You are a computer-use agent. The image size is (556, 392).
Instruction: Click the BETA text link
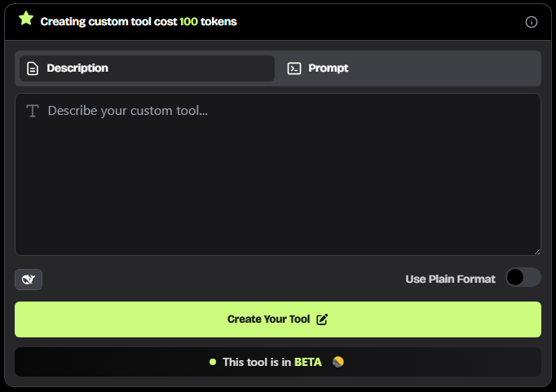coord(308,362)
